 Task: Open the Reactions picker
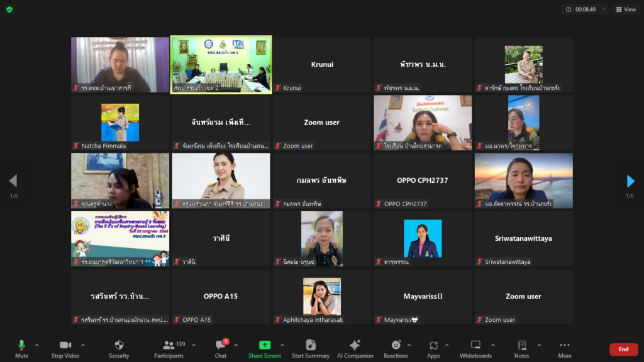pyautogui.click(x=396, y=348)
